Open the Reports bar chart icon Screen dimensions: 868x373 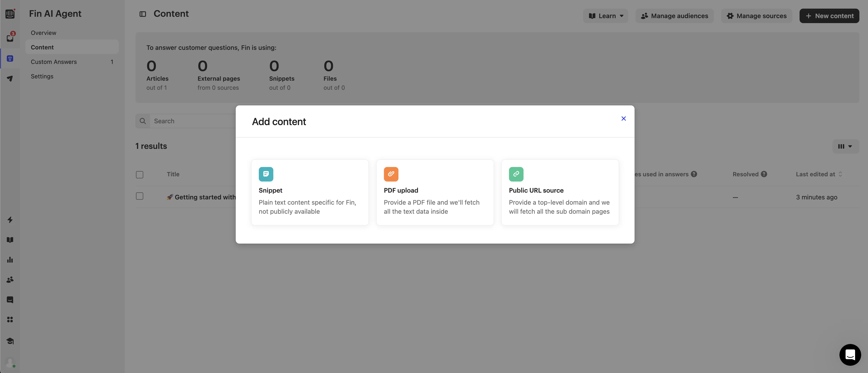[x=10, y=260]
